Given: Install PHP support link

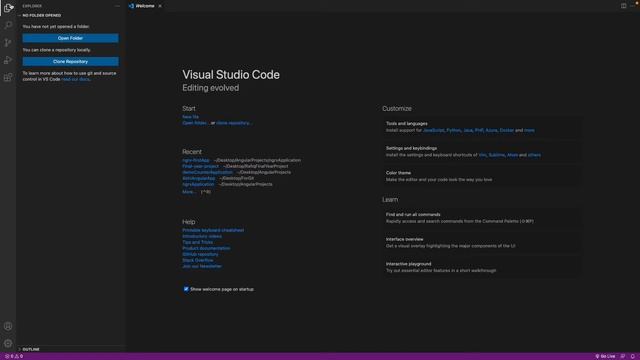Looking at the screenshot, I should (479, 130).
